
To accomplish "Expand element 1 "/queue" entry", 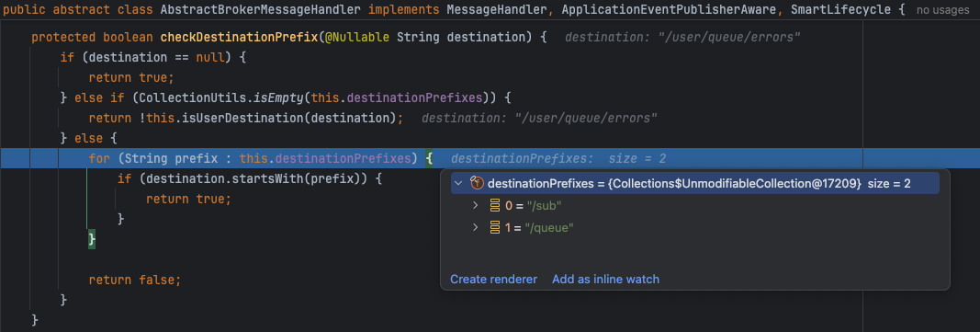I will coord(476,227).
